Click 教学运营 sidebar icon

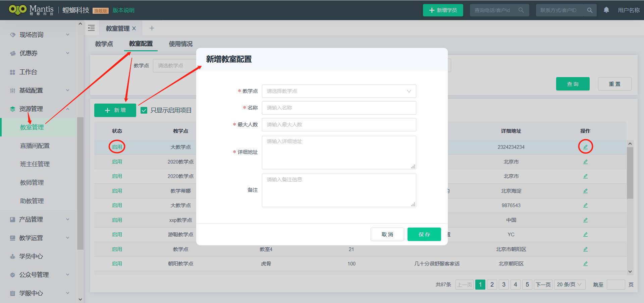point(13,238)
